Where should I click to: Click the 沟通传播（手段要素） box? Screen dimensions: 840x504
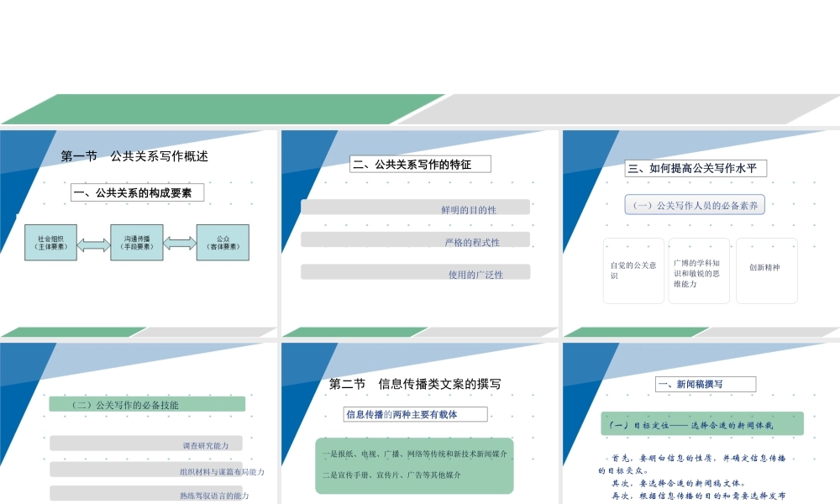136,243
